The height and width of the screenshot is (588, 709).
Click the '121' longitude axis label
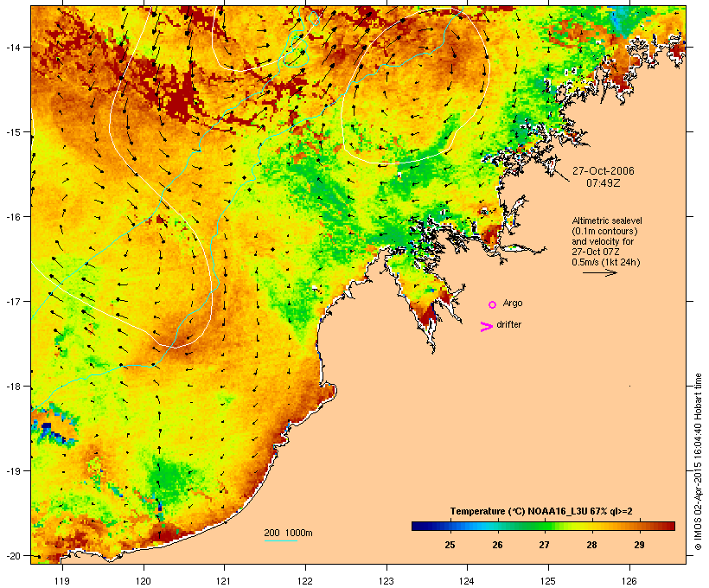click(x=224, y=581)
